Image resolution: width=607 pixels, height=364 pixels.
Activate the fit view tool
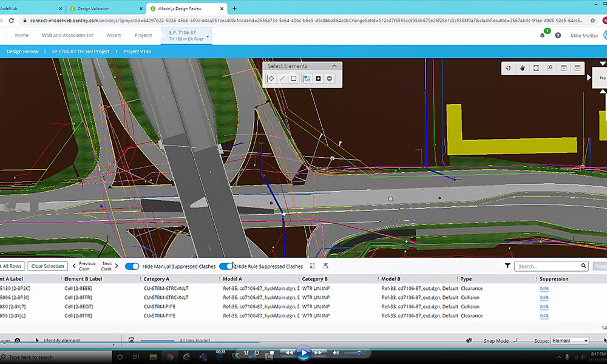tap(536, 68)
